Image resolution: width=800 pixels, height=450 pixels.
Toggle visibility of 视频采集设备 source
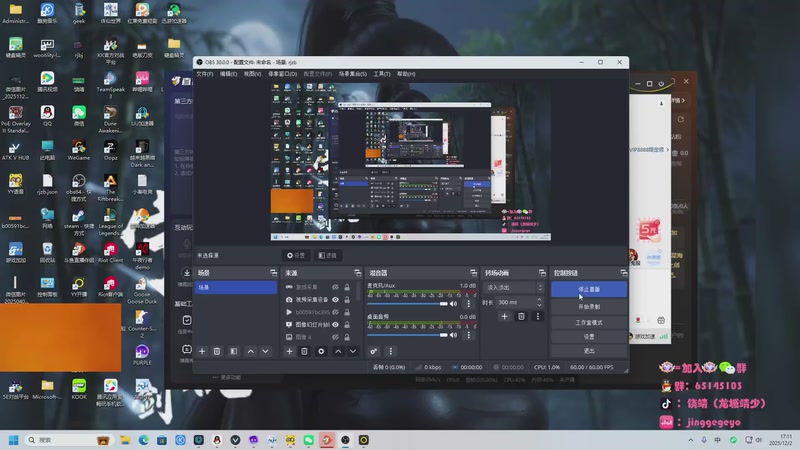pos(337,299)
